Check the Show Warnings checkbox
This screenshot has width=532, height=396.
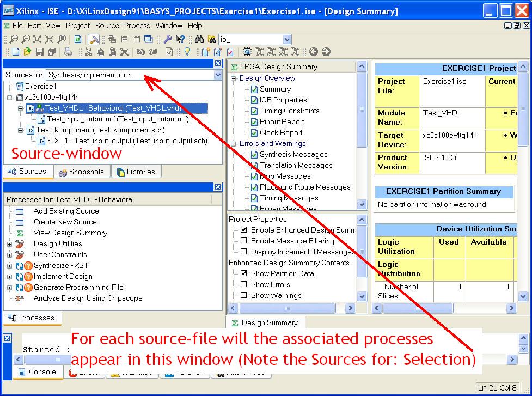pyautogui.click(x=243, y=295)
